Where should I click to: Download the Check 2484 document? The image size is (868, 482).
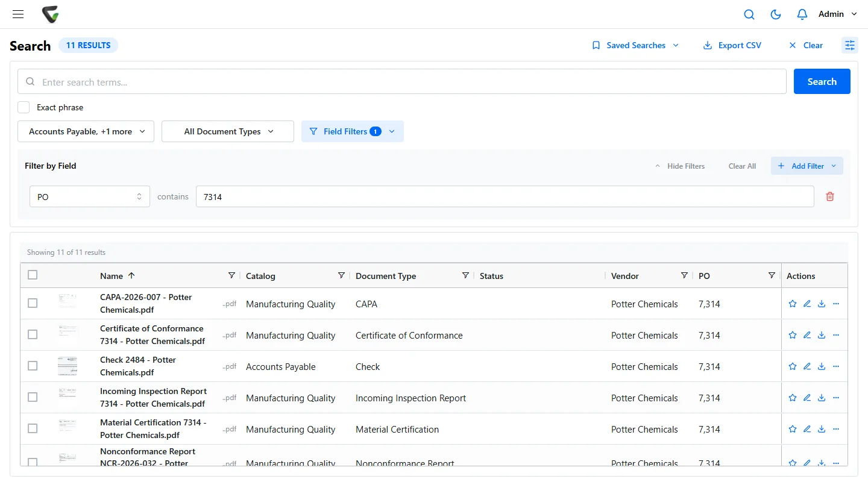pos(822,366)
